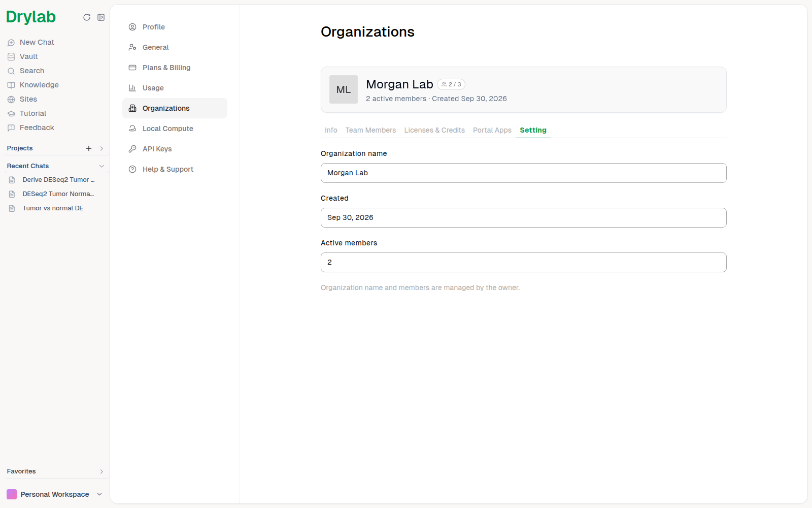The width and height of the screenshot is (812, 508).
Task: Select the Setting tab
Action: click(533, 130)
